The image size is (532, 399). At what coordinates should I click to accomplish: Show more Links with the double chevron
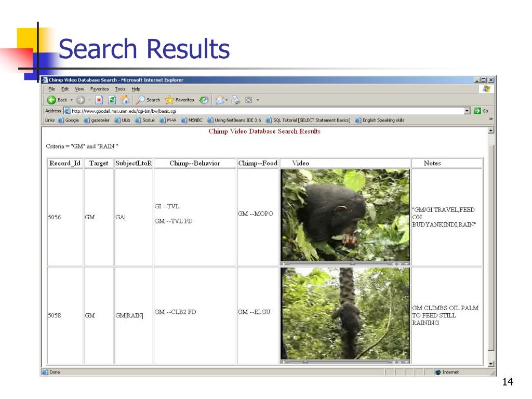490,119
